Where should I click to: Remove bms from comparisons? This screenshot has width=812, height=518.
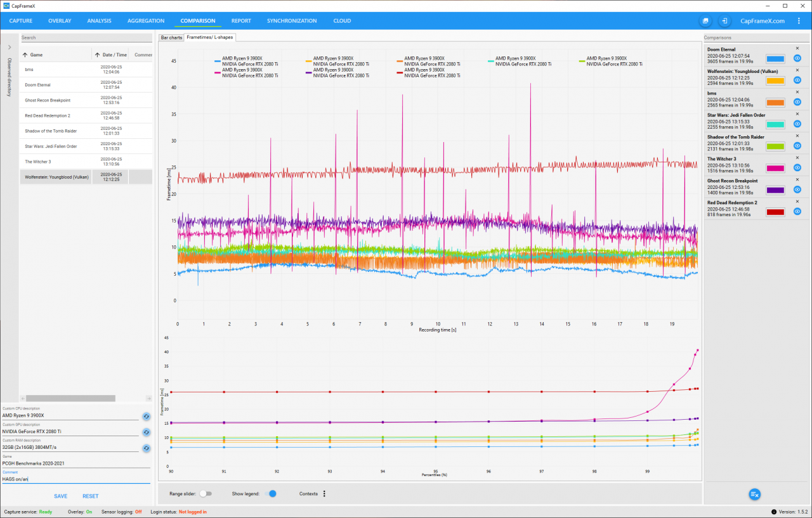click(x=797, y=93)
